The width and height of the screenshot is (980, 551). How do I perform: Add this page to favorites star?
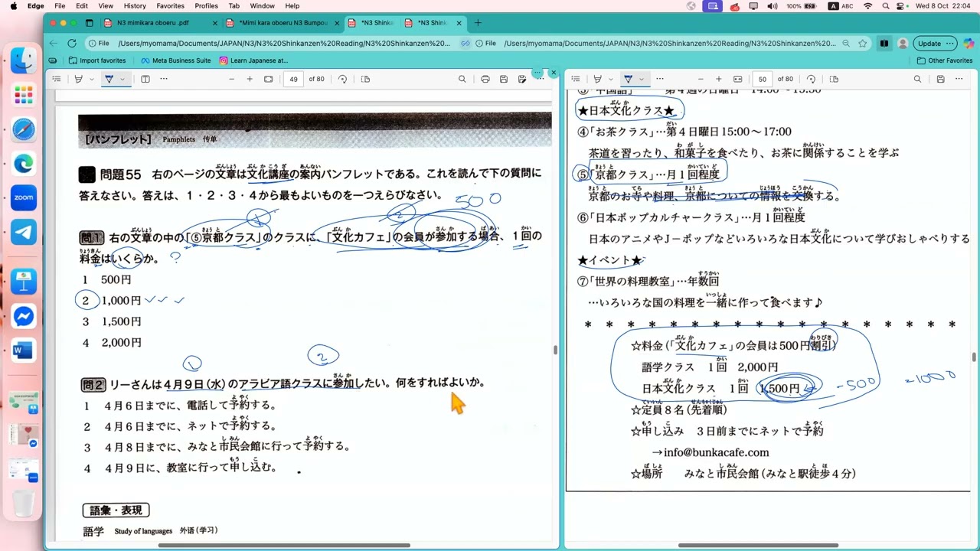pos(863,44)
